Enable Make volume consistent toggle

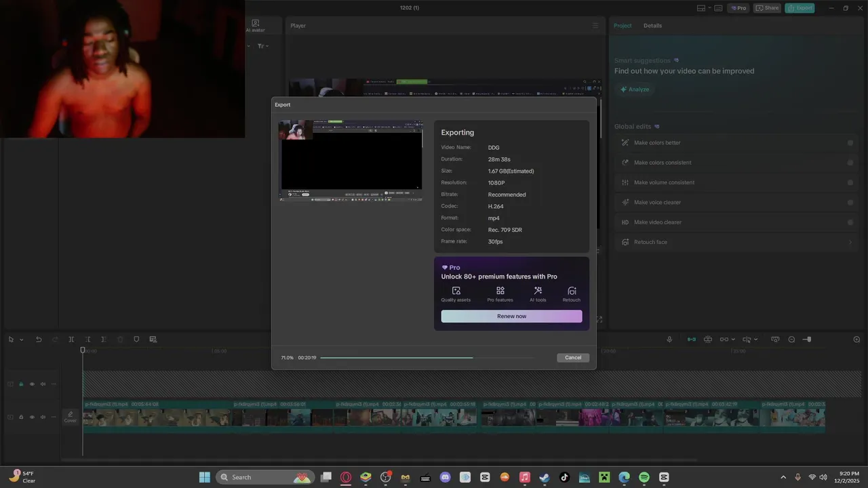pyautogui.click(x=850, y=182)
